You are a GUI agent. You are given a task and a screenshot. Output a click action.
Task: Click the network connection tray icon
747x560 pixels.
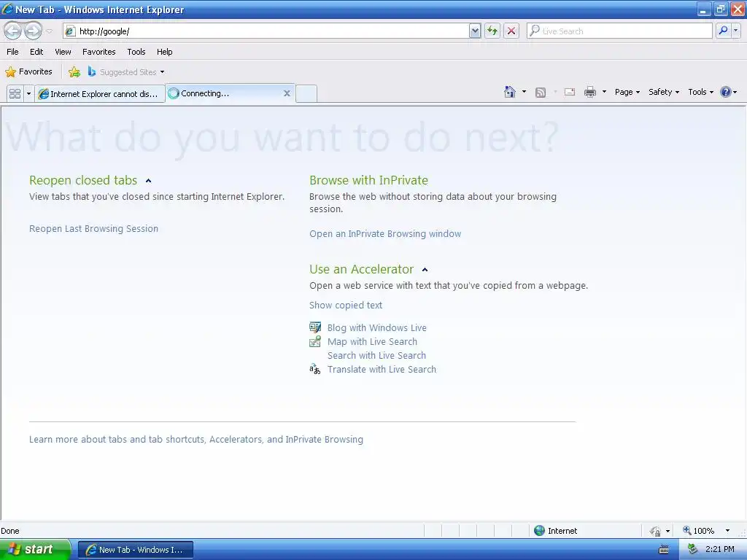point(692,549)
